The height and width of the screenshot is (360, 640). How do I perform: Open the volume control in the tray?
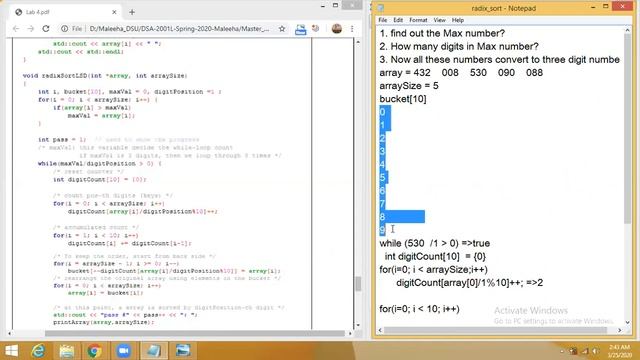(x=596, y=351)
